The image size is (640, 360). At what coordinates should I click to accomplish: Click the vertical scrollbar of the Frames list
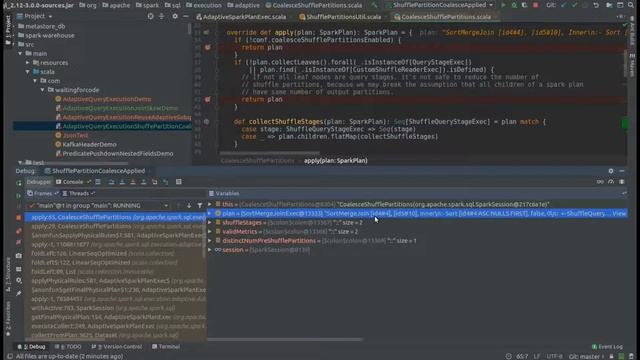click(x=204, y=237)
